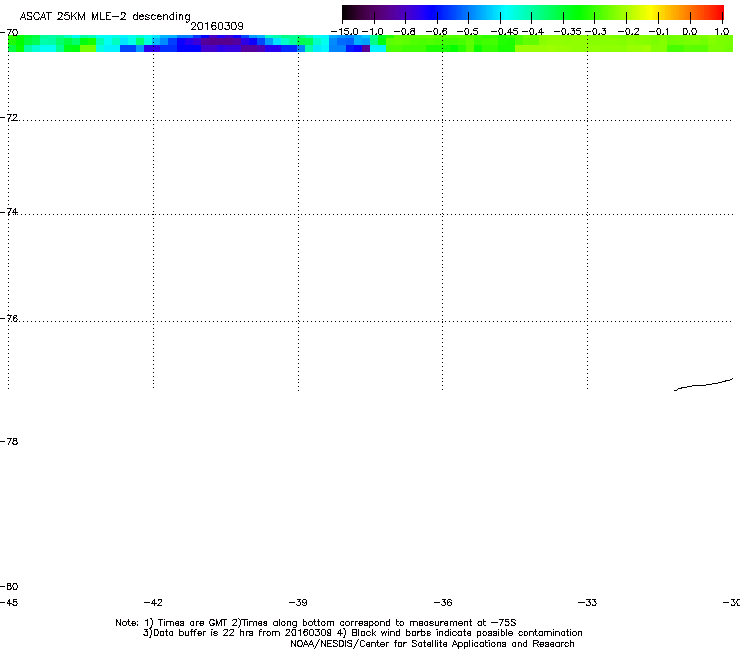Click the -78 latitude axis label

point(9,442)
